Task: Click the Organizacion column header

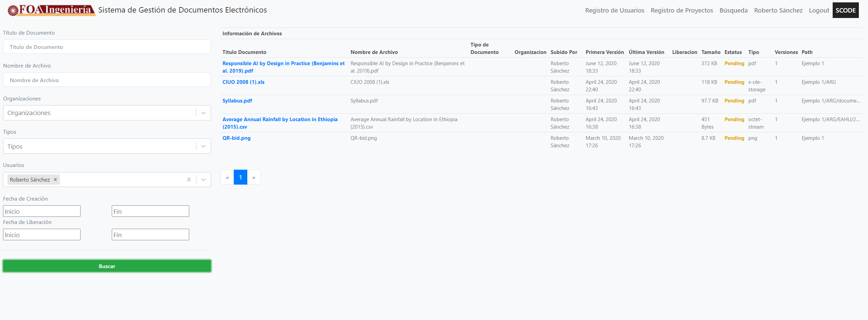Action: (530, 52)
